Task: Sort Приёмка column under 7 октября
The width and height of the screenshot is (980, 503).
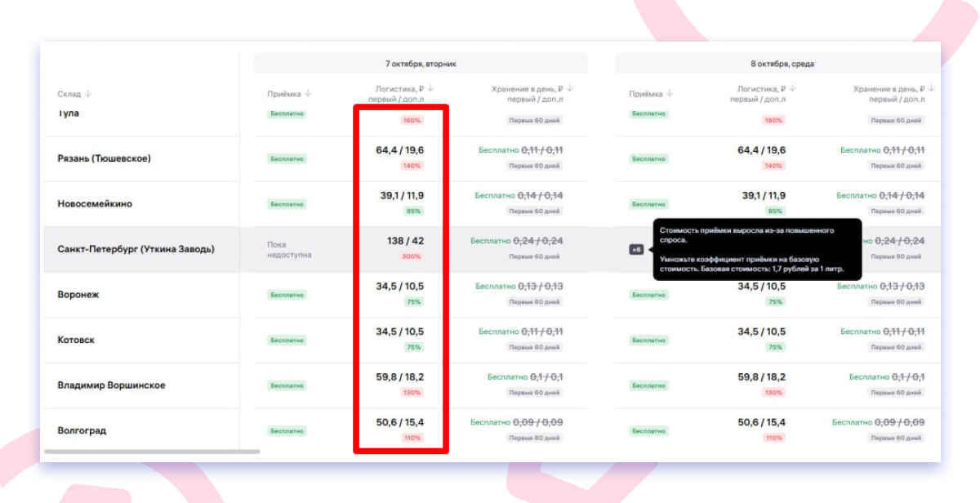Action: (307, 94)
